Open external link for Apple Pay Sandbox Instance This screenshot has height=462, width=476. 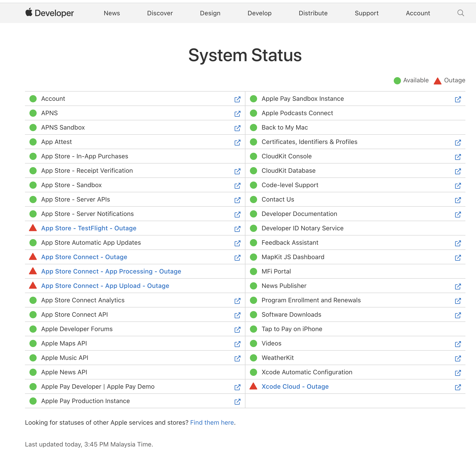(458, 99)
